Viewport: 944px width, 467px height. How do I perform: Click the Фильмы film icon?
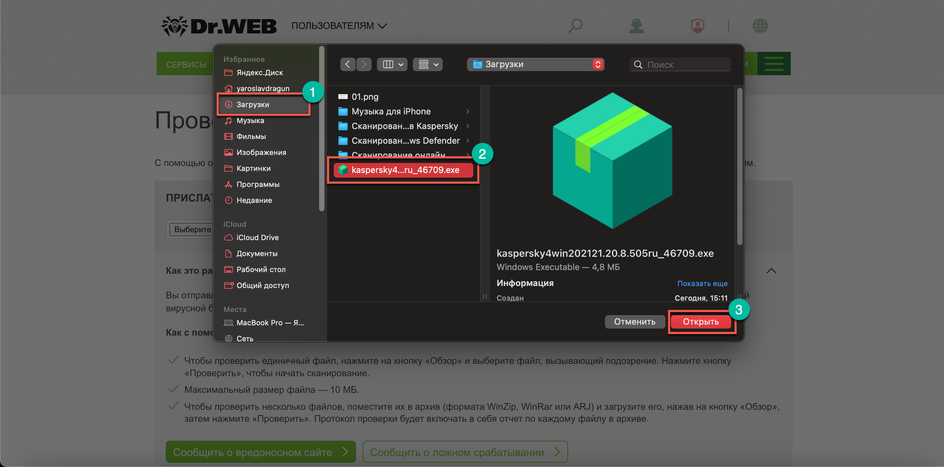pyautogui.click(x=228, y=137)
